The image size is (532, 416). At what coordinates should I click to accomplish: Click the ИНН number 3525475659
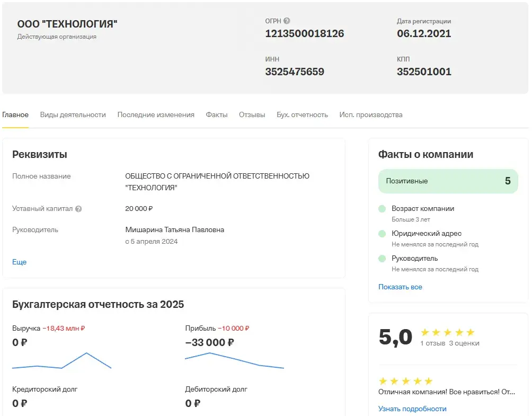pyautogui.click(x=295, y=72)
